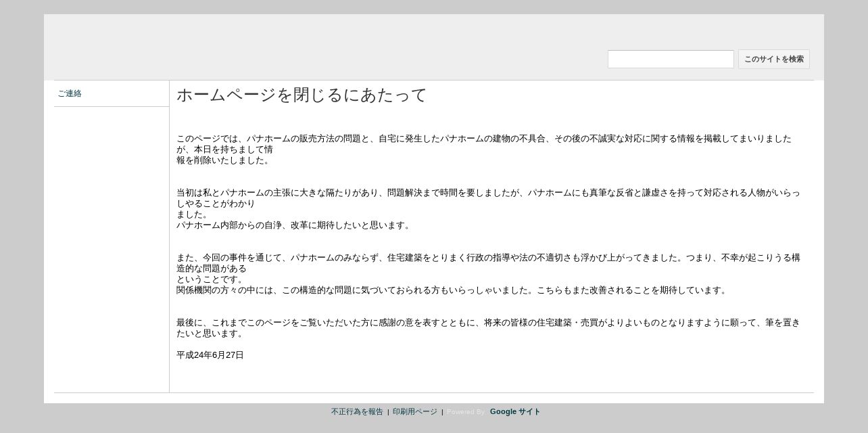Click the Powered By footer text
This screenshot has height=433, width=868.
(466, 412)
